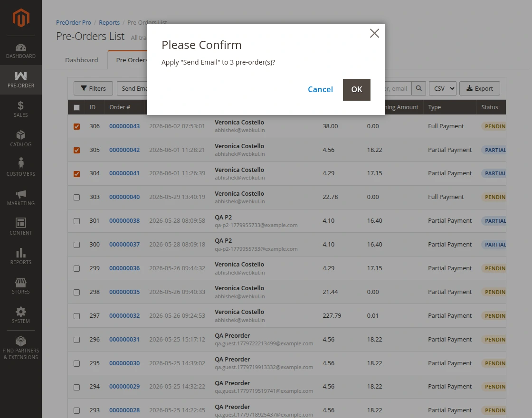Open order 000000042 link

click(124, 150)
